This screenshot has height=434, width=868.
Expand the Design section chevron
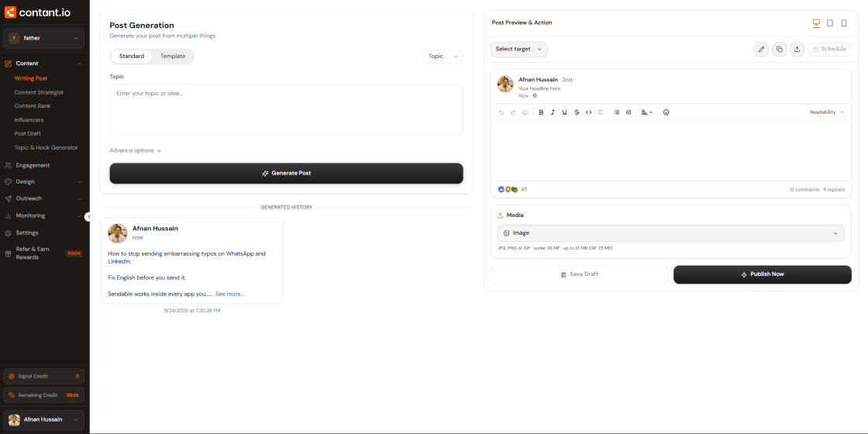click(79, 181)
